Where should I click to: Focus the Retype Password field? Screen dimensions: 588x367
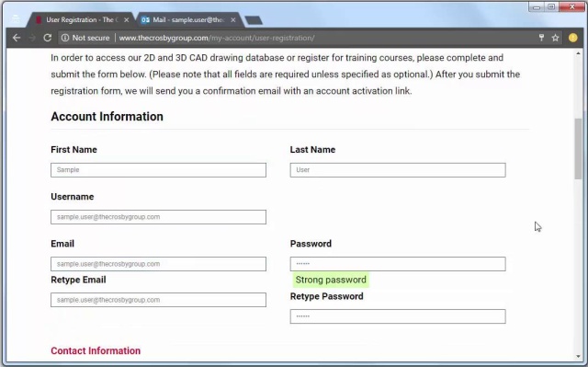(398, 316)
